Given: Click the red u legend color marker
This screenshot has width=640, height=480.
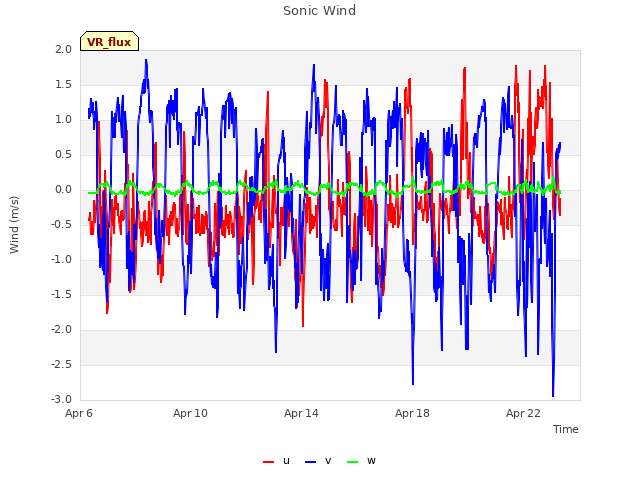Looking at the screenshot, I should pos(269,462).
